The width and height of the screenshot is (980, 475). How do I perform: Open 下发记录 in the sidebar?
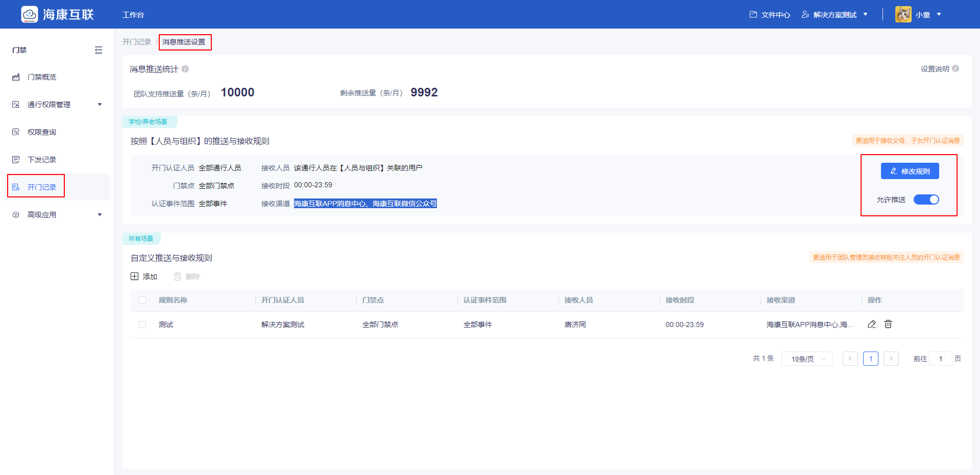point(42,160)
